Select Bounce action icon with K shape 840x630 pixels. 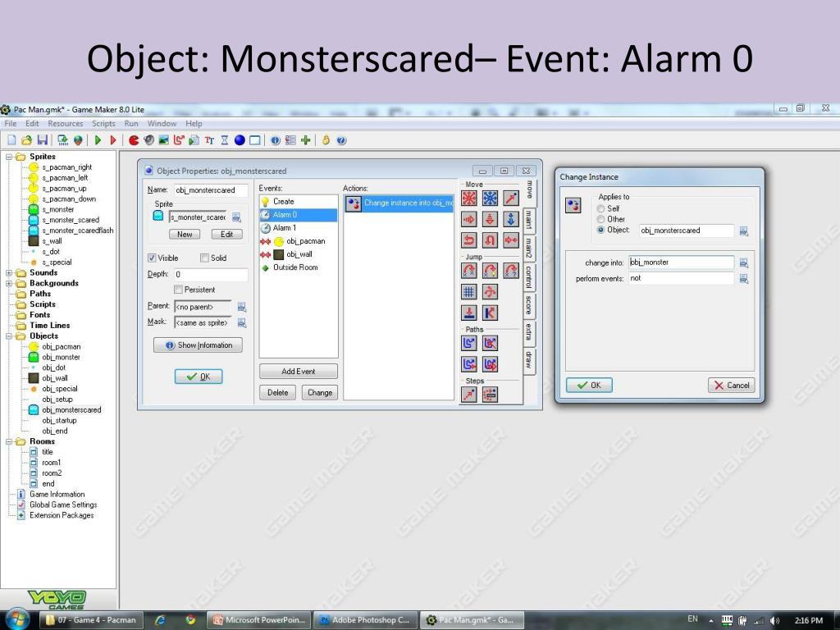tap(491, 313)
